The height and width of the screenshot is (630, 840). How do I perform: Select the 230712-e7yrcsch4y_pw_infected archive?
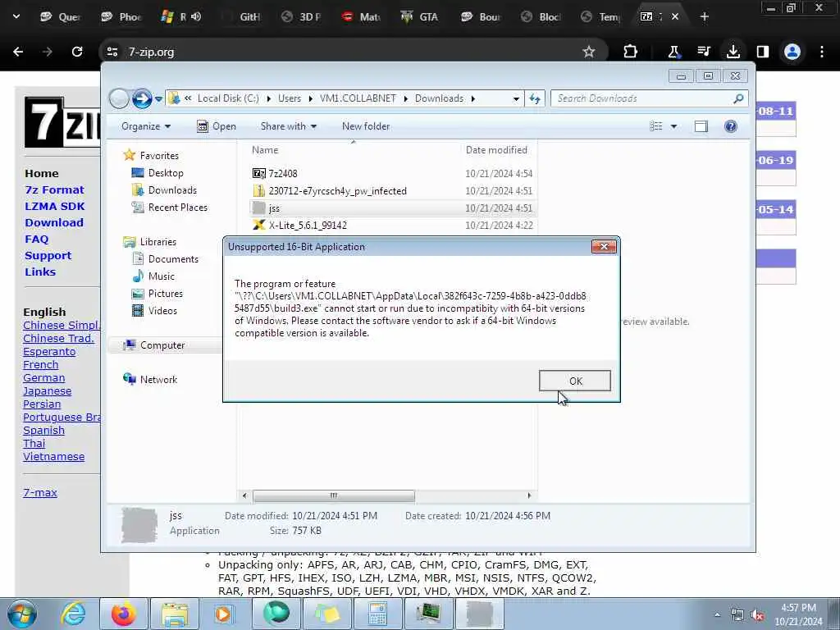click(392, 190)
